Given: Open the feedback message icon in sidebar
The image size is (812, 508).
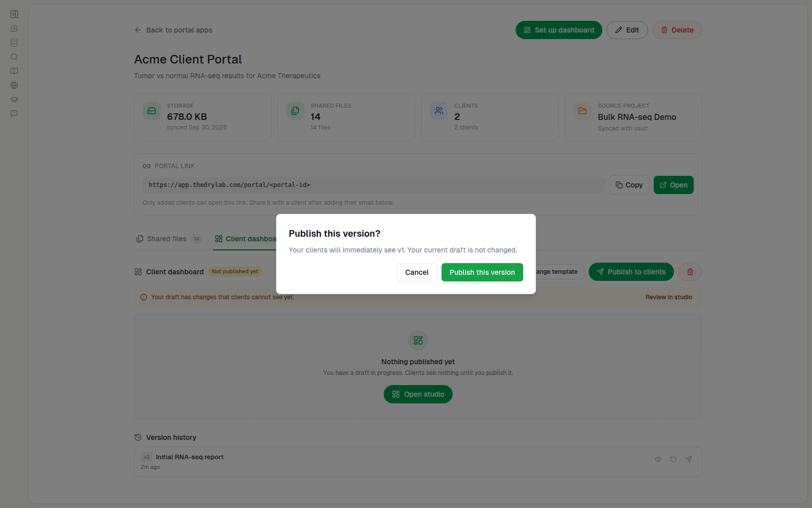Looking at the screenshot, I should [x=14, y=114].
